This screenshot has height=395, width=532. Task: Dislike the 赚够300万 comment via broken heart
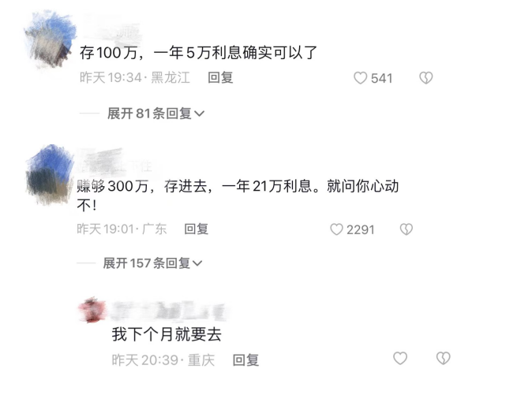point(406,229)
